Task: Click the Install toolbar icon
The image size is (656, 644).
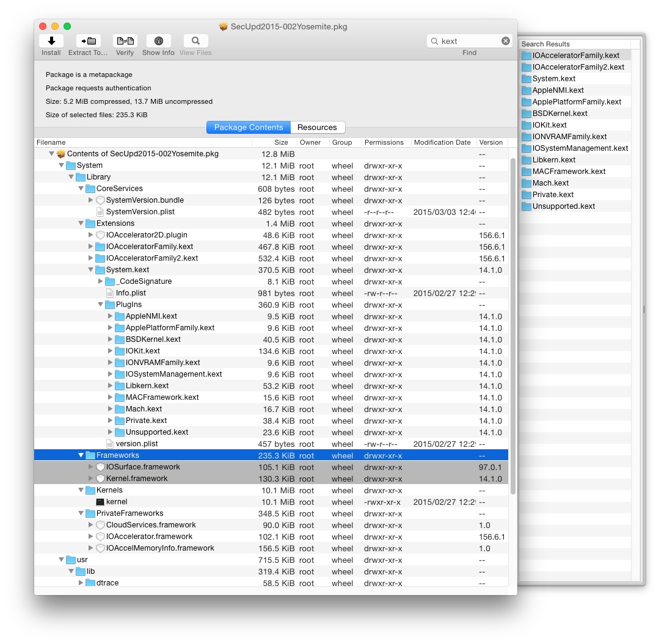Action: coord(51,41)
